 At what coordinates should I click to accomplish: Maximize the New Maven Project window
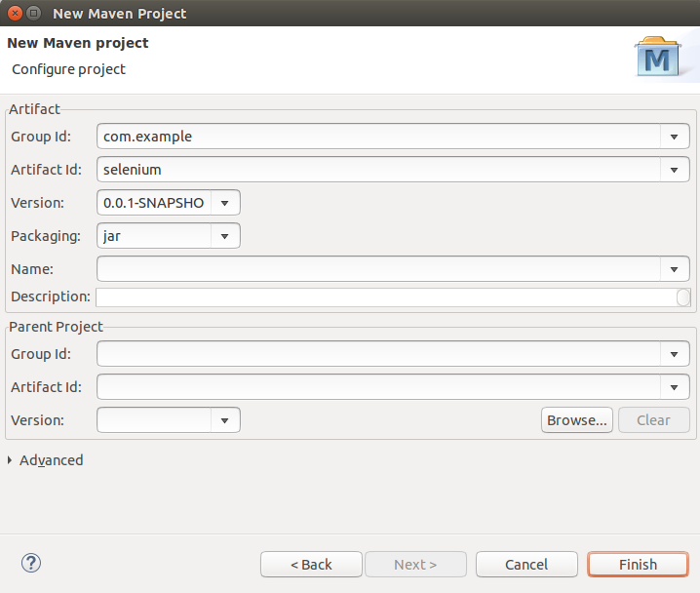33,14
